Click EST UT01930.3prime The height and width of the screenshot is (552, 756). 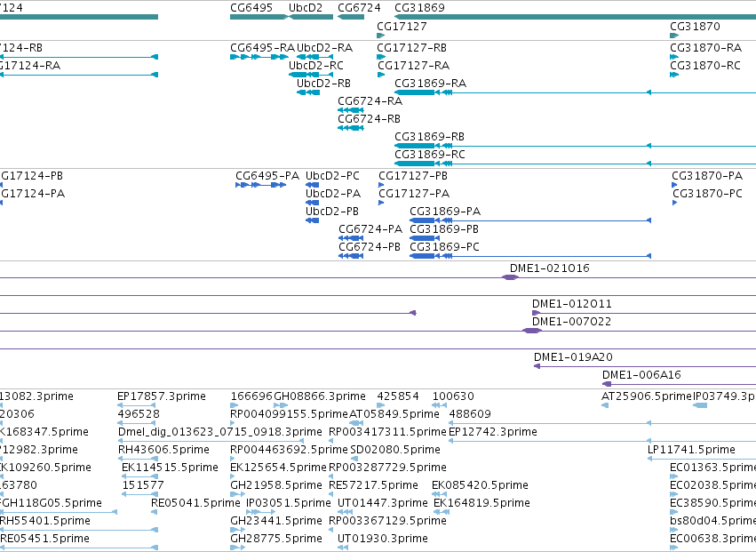coord(383,539)
